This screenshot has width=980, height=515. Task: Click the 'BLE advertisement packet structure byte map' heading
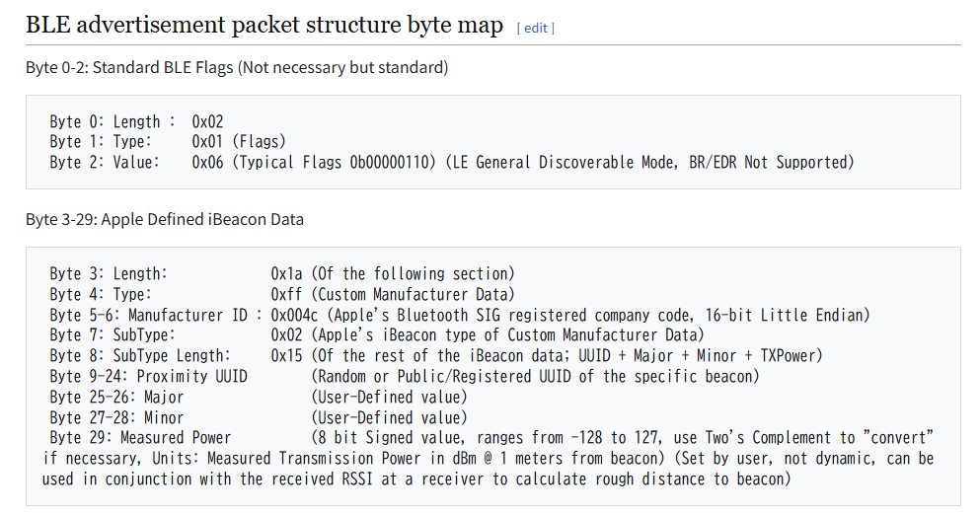click(x=264, y=25)
